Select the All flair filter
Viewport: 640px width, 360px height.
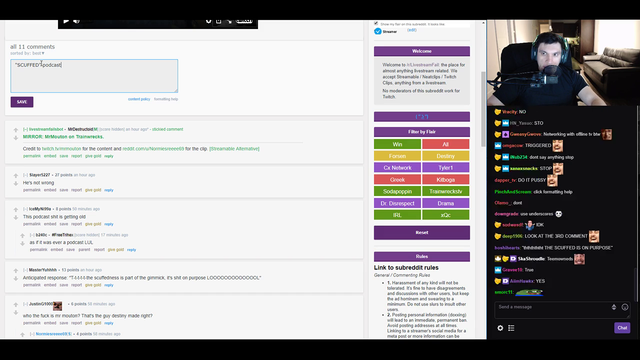(x=446, y=144)
